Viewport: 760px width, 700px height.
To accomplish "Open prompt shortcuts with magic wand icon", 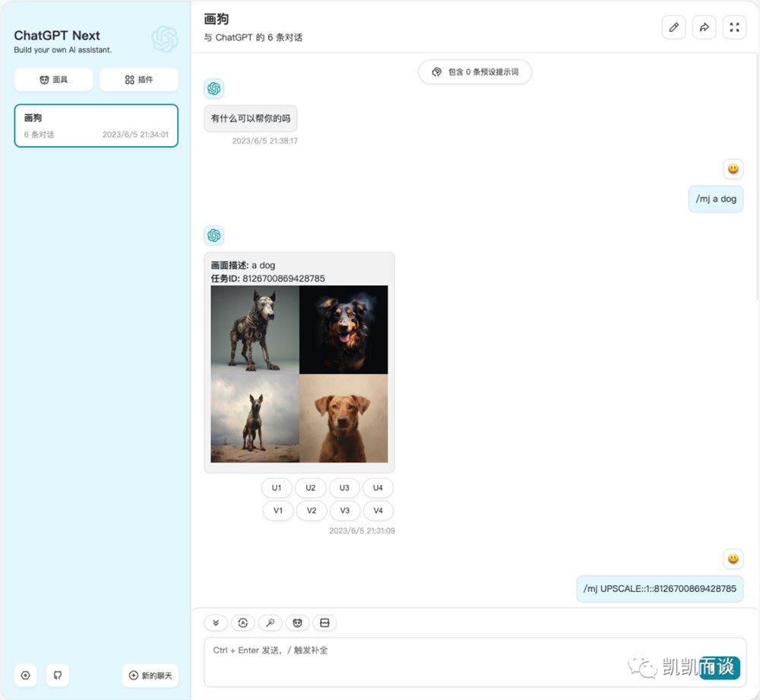I will tap(271, 623).
